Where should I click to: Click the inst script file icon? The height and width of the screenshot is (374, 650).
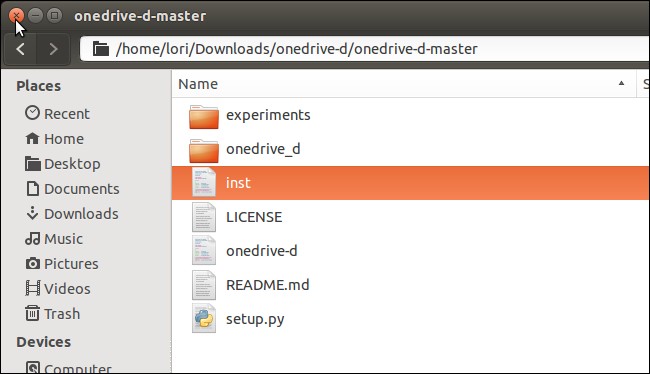tap(204, 182)
